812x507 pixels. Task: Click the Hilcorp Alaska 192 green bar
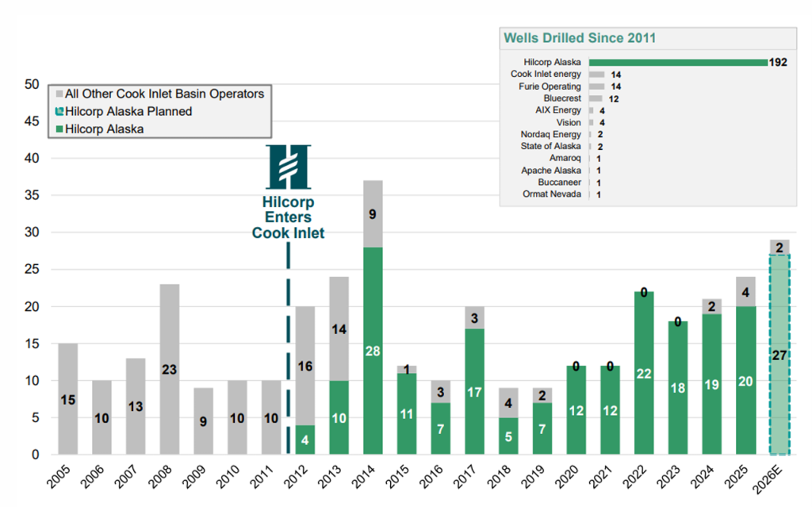pyautogui.click(x=679, y=62)
